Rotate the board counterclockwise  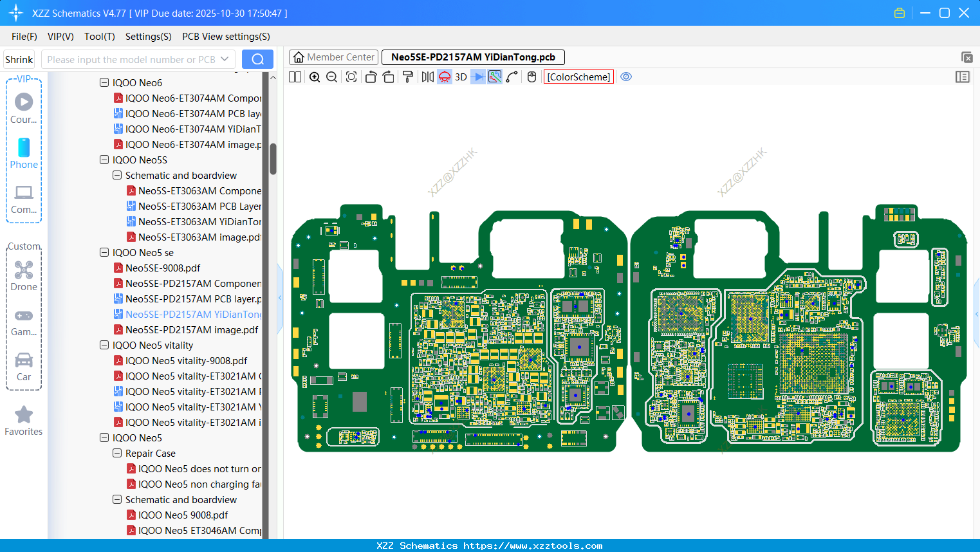pos(371,77)
